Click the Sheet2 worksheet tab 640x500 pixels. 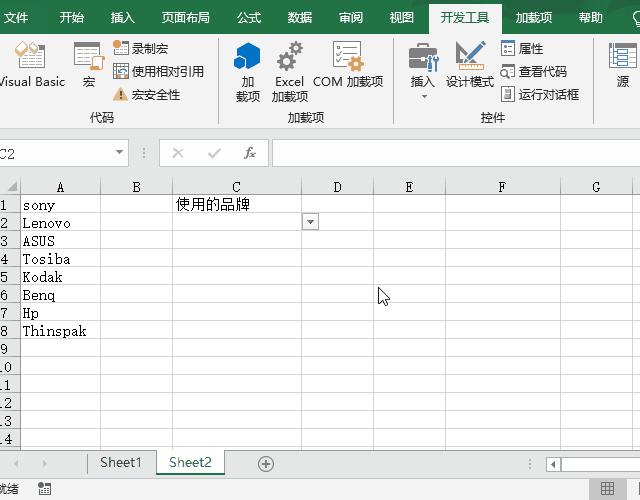tap(190, 462)
